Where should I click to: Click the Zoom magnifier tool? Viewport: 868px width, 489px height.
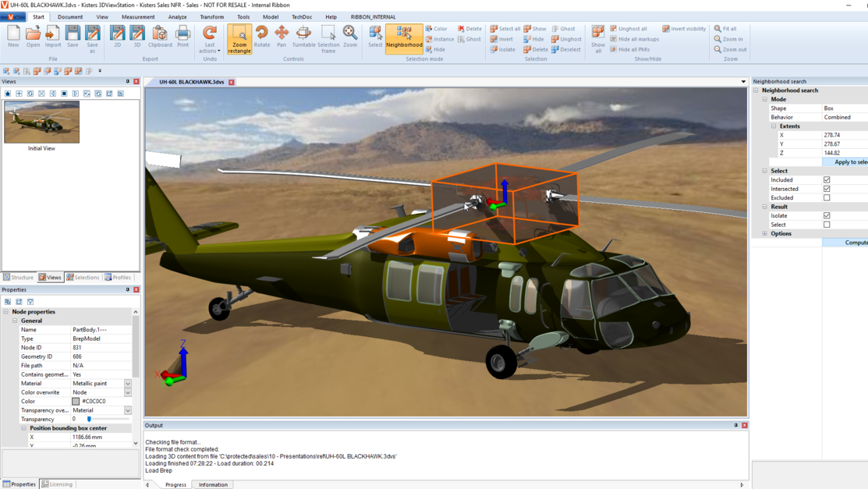coord(350,37)
